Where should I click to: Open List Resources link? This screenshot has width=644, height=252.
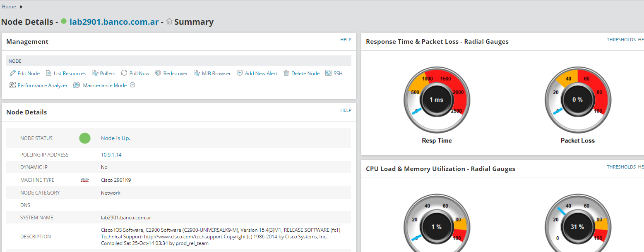[x=70, y=74]
